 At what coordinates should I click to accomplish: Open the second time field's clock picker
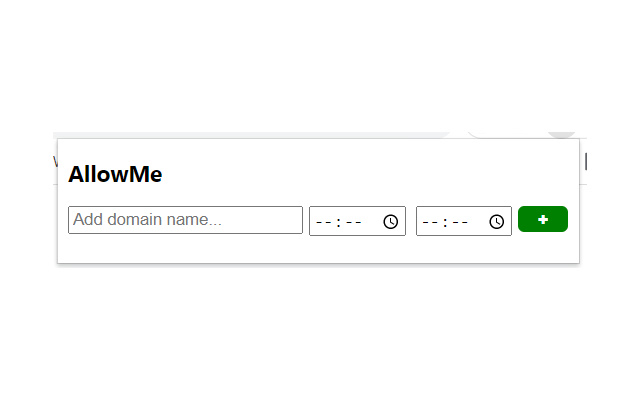point(497,221)
